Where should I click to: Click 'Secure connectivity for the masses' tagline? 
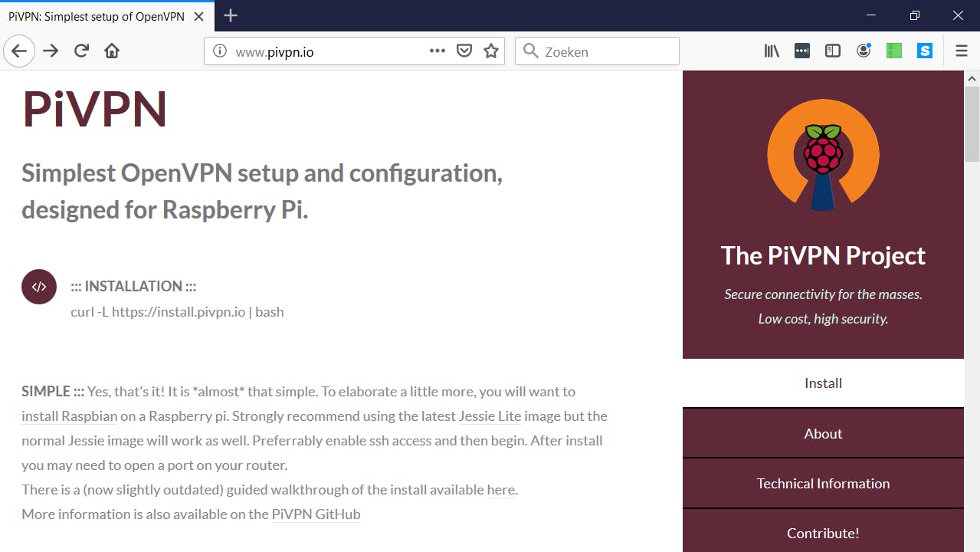pos(823,294)
